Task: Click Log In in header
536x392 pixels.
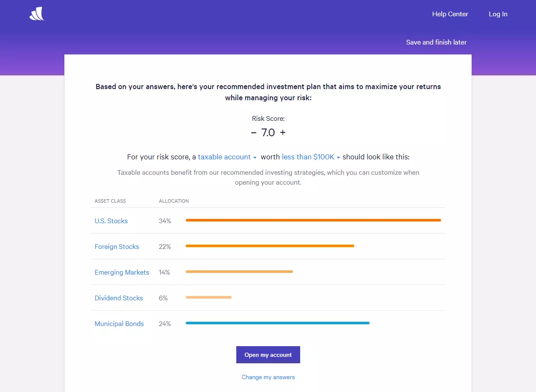Action: 498,14
